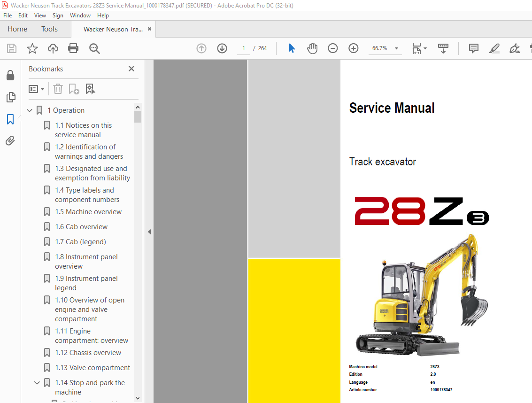Open the fit page options icon

pyautogui.click(x=419, y=48)
